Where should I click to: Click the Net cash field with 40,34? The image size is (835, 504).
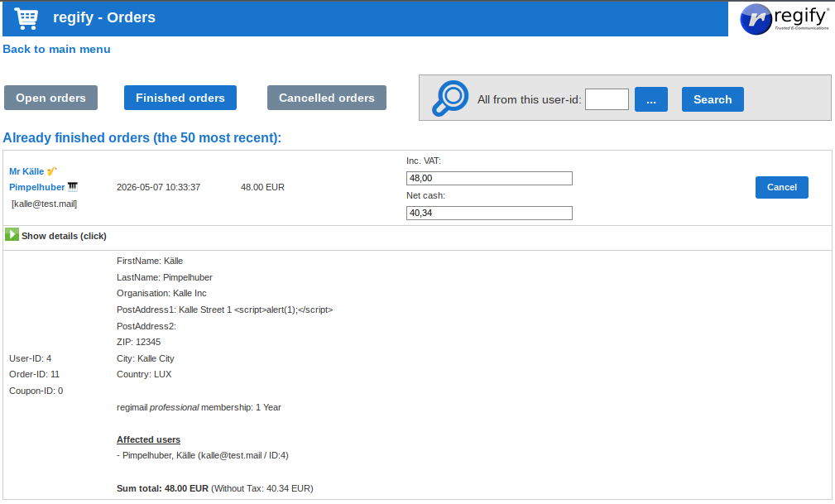489,214
